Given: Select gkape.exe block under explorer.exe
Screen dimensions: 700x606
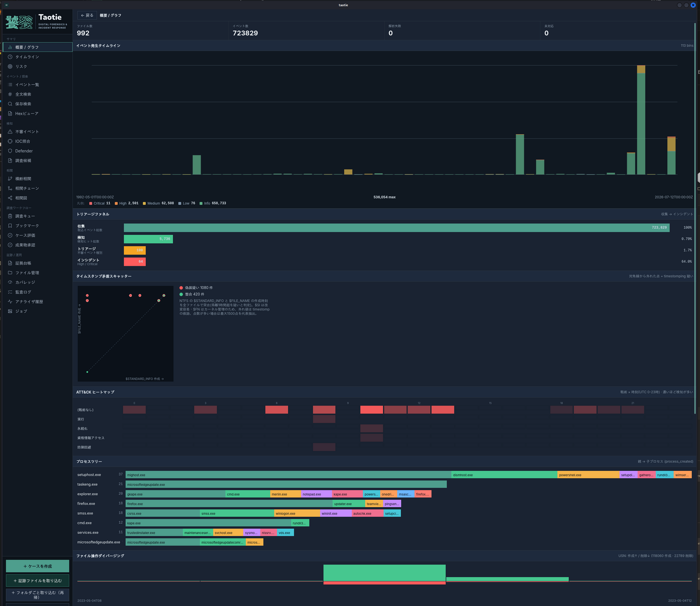Looking at the screenshot, I should pyautogui.click(x=175, y=494).
